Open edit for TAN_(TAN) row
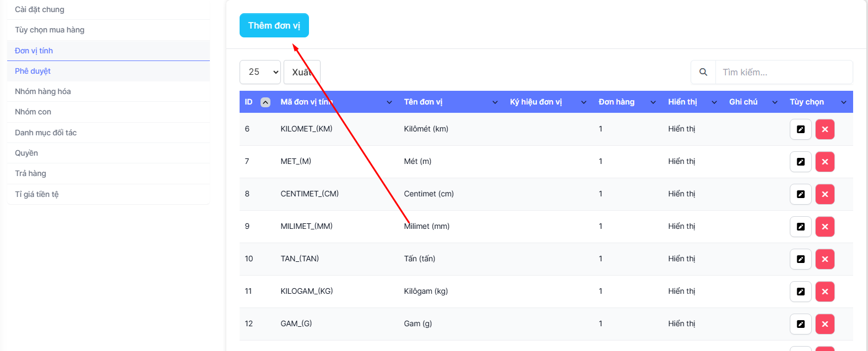Screen dimensions: 868x351 click(800, 259)
